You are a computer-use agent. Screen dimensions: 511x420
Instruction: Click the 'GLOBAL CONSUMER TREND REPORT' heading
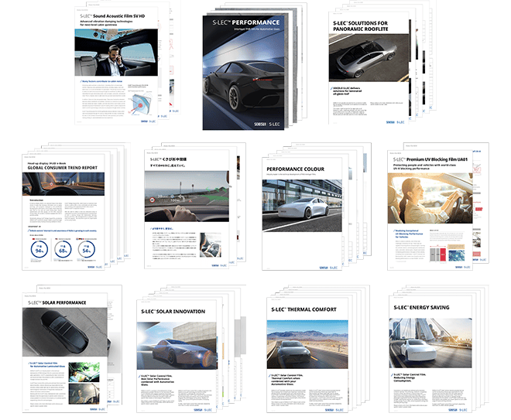[x=62, y=168]
